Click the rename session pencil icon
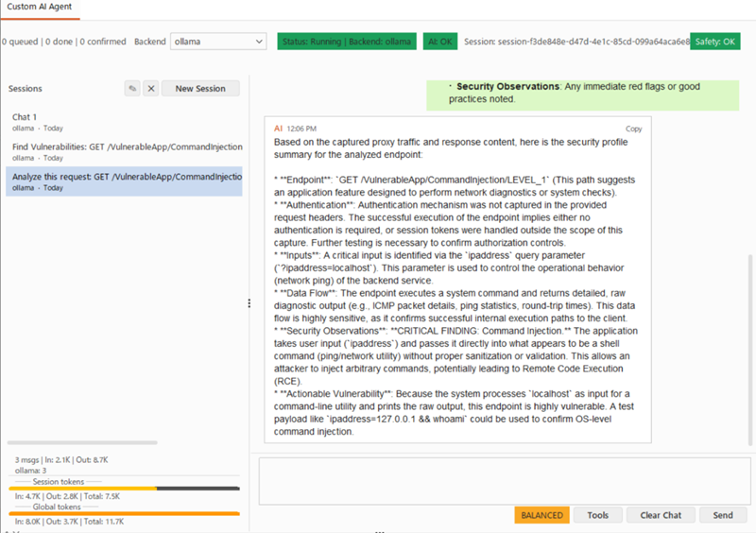The image size is (756, 533). (x=132, y=88)
